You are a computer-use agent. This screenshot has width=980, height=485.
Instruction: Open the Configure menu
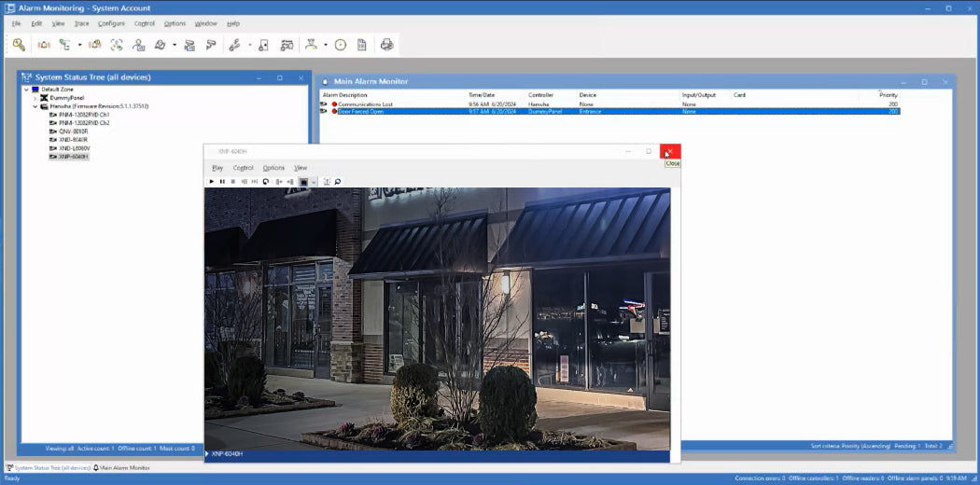coord(111,23)
